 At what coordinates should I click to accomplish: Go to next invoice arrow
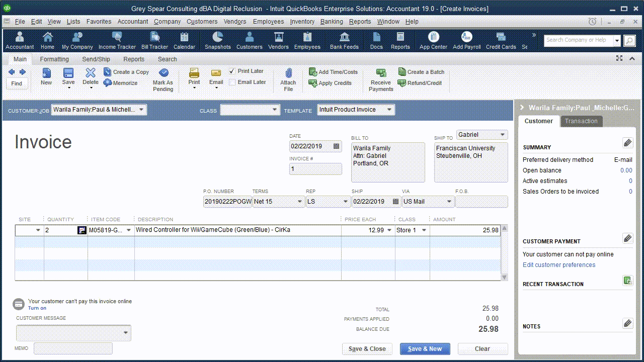[22, 72]
